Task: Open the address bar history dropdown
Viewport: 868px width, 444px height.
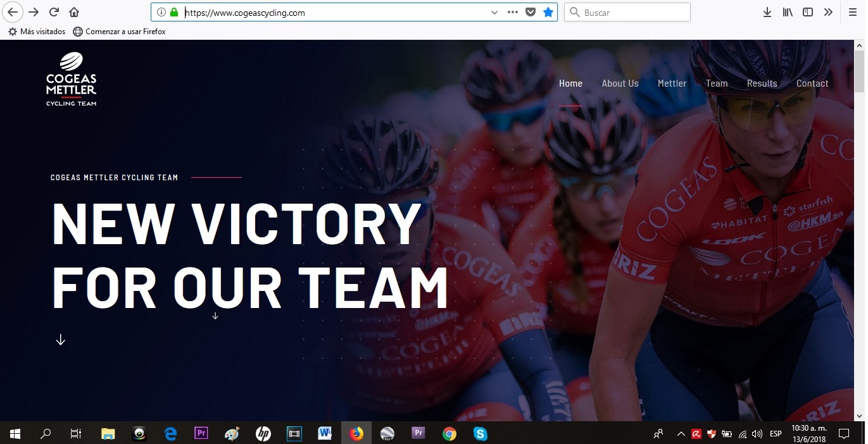Action: pos(494,11)
